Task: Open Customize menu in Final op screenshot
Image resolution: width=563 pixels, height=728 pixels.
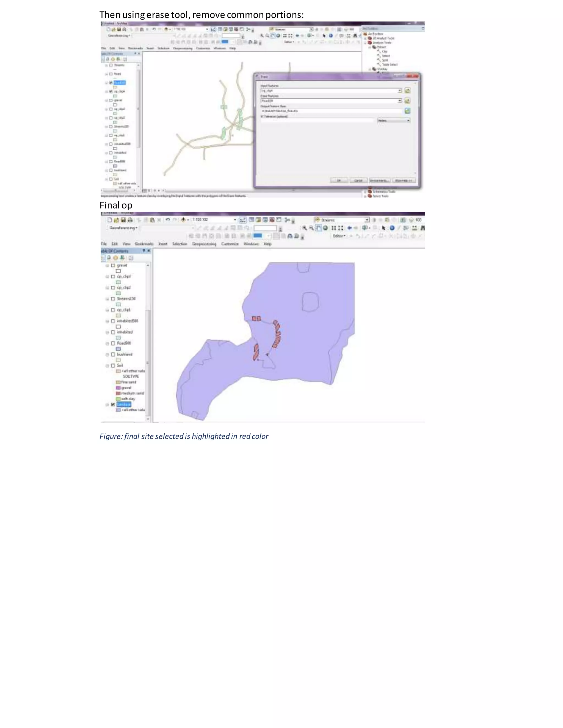Action: pyautogui.click(x=230, y=244)
